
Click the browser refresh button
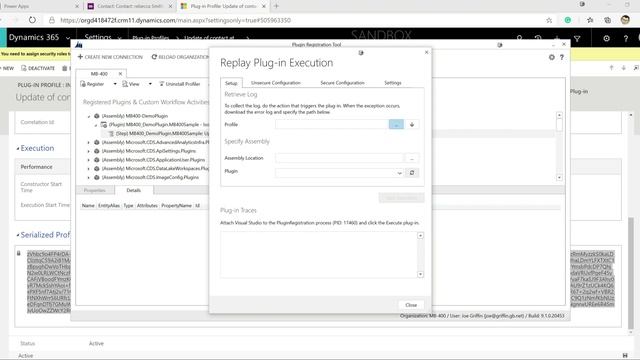tap(32, 20)
